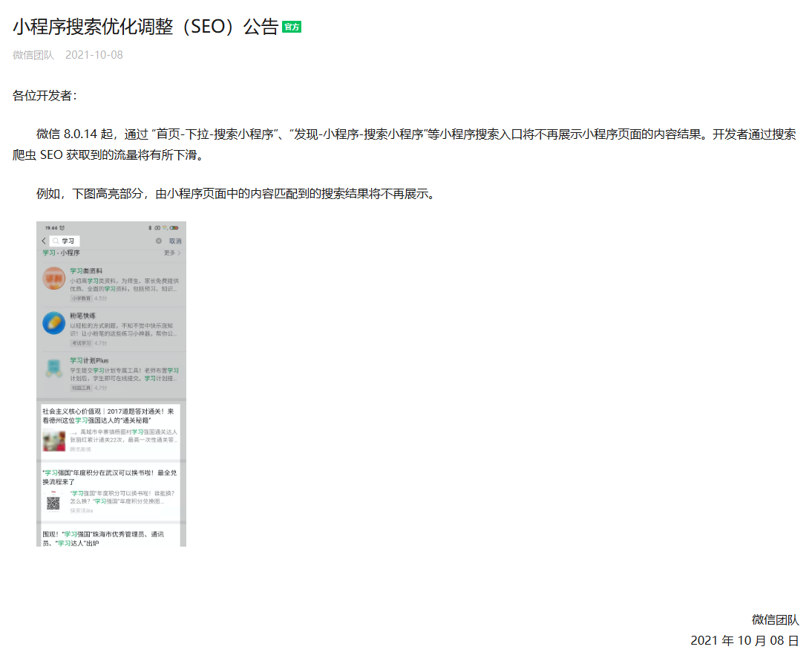Click the 2021-10-08 publish date

tap(94, 55)
